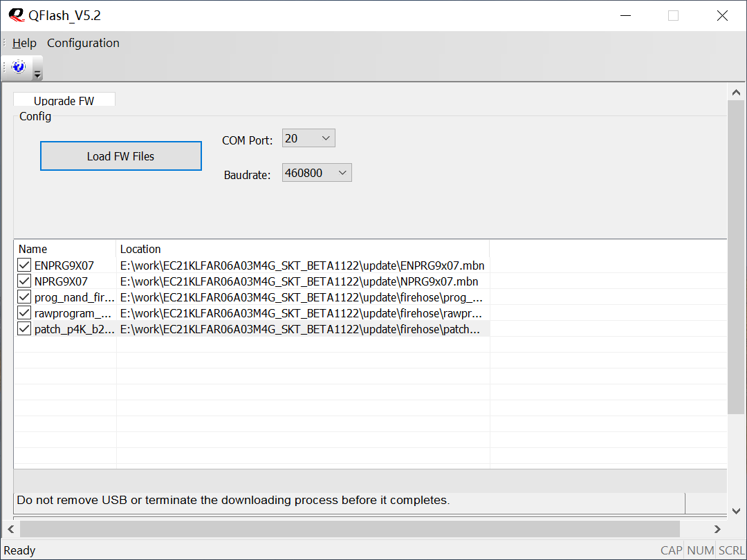
Task: Switch to the Upgrade FW tab
Action: tap(64, 100)
